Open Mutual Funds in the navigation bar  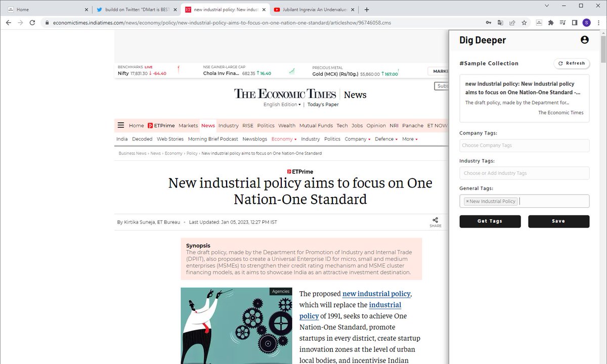pos(316,125)
